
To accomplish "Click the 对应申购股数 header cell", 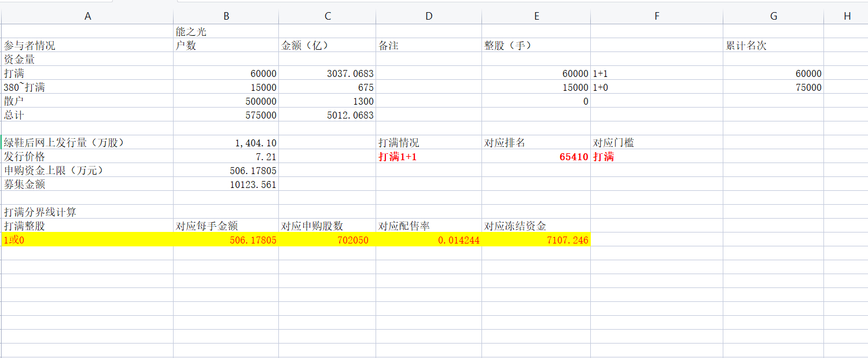I will 328,226.
